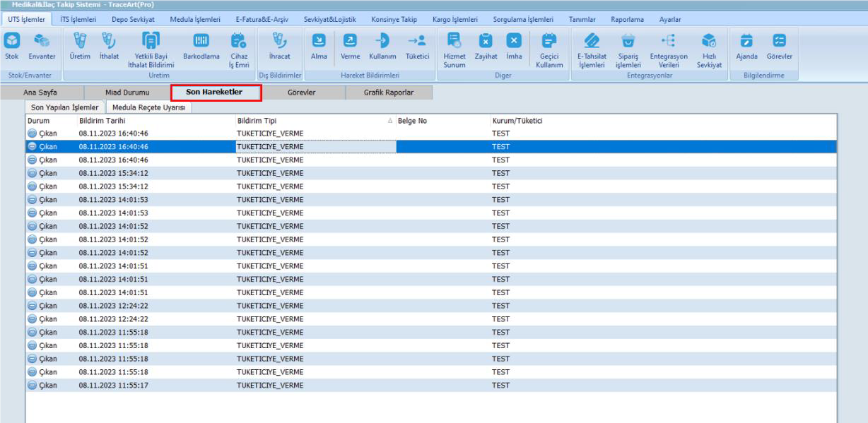
Task: Open the Grafik Raporlar tab
Action: (388, 93)
